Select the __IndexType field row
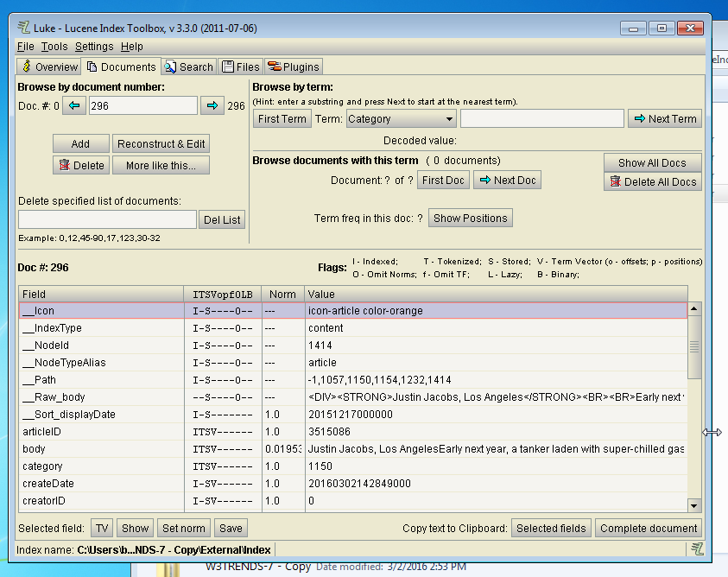Viewport: 728px width, 577px height. [353, 328]
